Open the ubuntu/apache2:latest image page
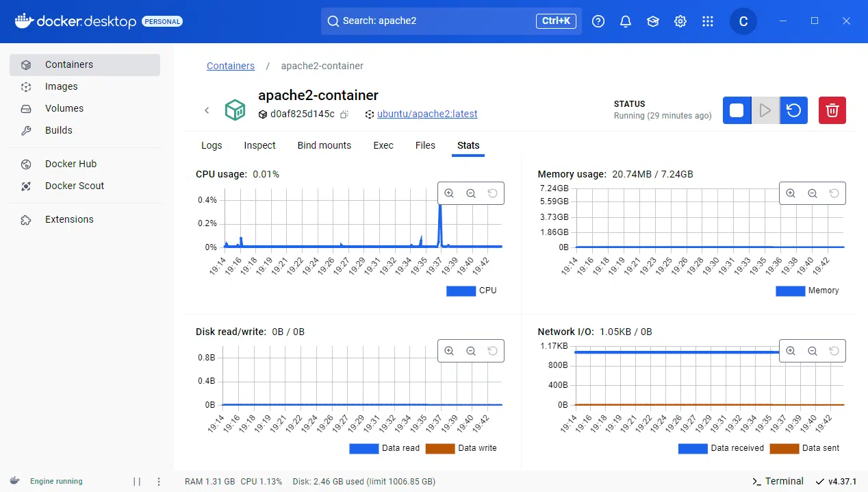 pos(427,114)
